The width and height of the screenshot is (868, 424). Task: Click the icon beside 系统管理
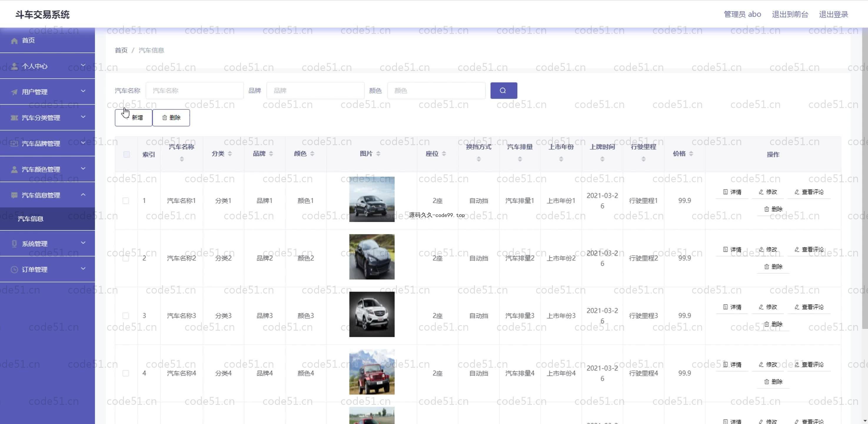14,244
